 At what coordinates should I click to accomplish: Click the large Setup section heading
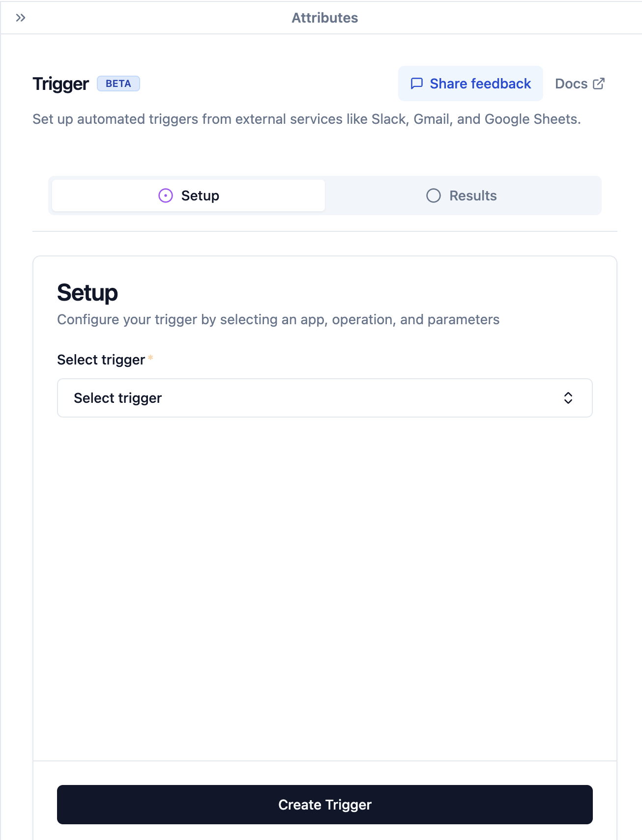pos(88,293)
